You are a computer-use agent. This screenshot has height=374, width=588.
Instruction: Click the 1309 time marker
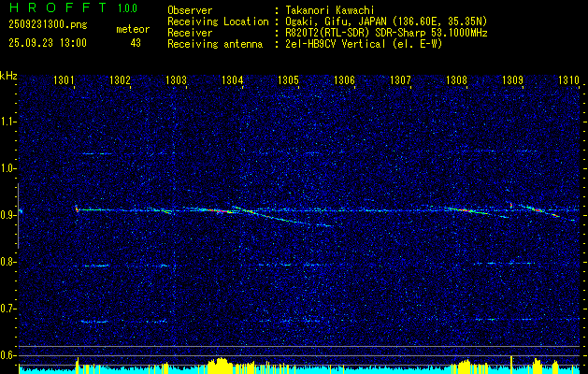[512, 79]
